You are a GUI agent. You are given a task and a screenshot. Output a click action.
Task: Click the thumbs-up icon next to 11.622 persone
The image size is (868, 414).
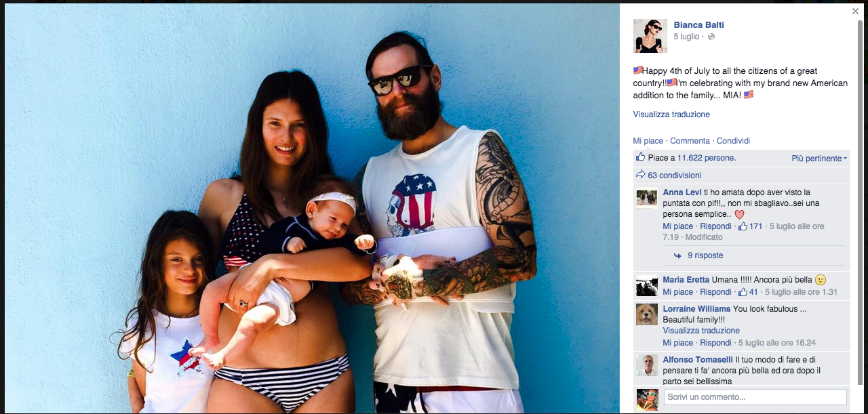click(640, 157)
